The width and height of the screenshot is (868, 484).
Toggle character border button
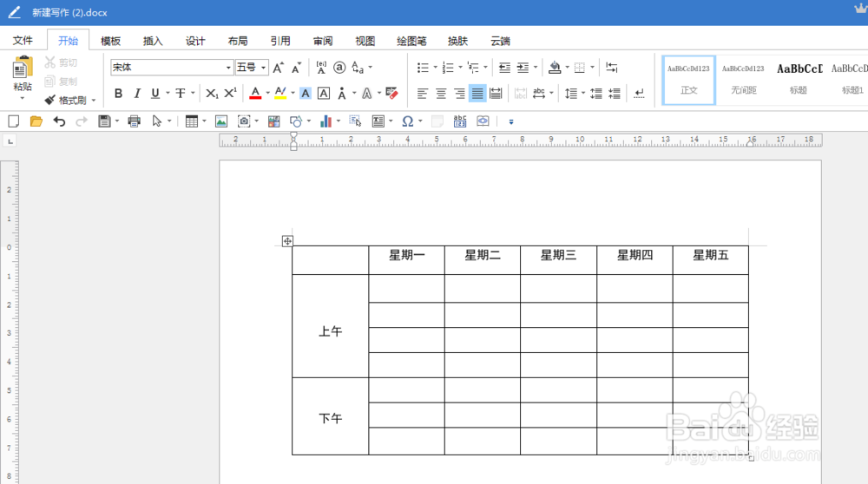(324, 94)
